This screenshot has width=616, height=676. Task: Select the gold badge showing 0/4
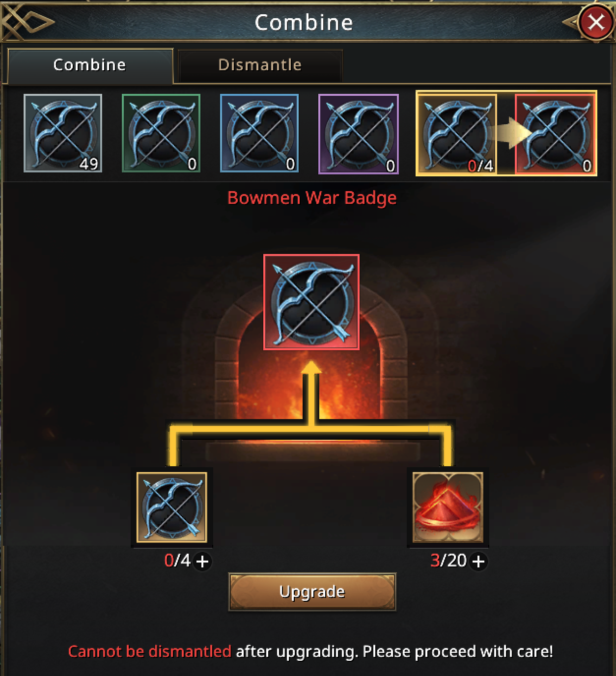click(457, 134)
